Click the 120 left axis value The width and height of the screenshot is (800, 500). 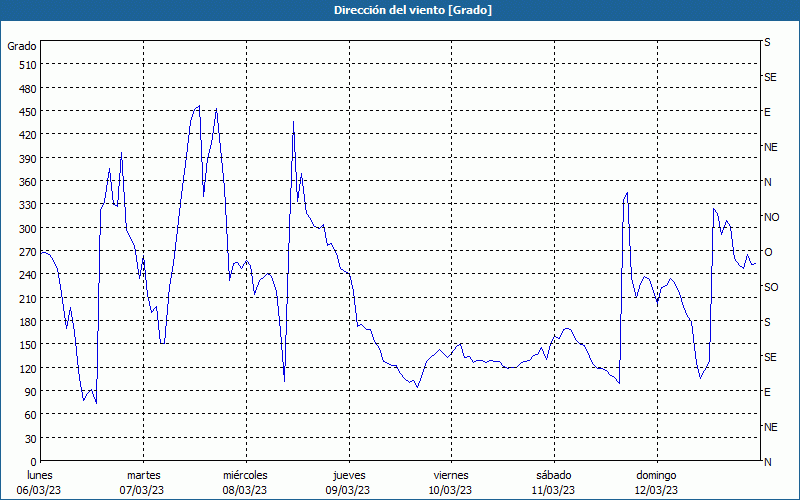click(x=28, y=369)
